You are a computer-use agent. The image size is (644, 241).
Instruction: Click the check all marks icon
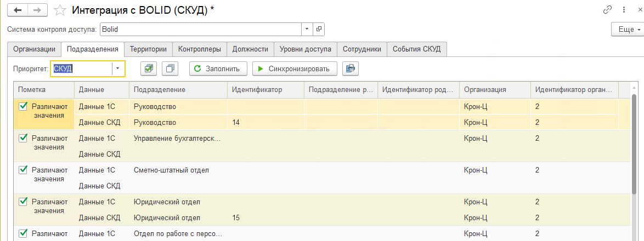(149, 68)
